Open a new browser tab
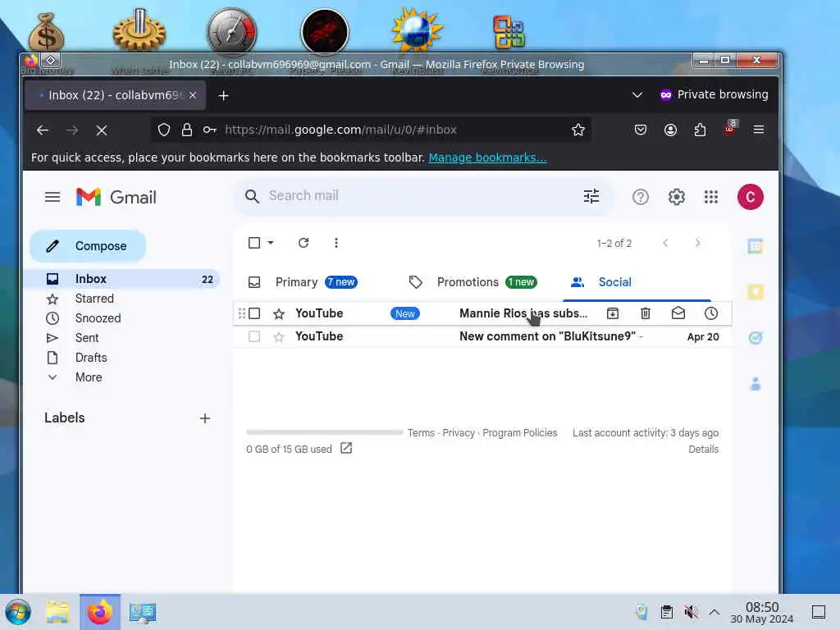This screenshot has width=840, height=630. pyautogui.click(x=223, y=95)
